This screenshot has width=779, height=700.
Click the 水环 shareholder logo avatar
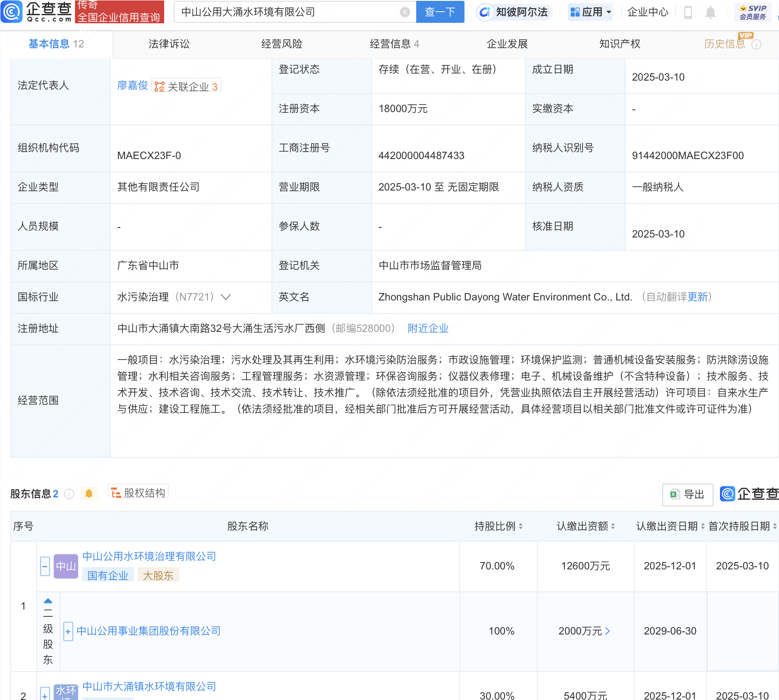point(66,692)
